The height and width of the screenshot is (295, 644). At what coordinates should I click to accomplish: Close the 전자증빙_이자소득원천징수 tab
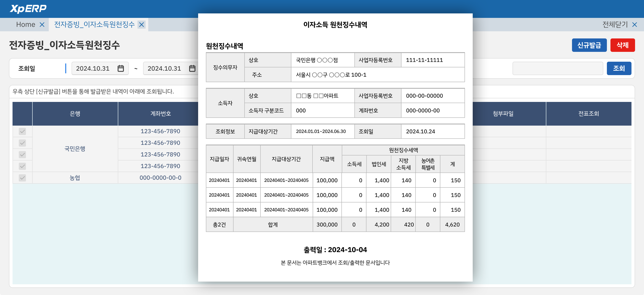point(142,25)
